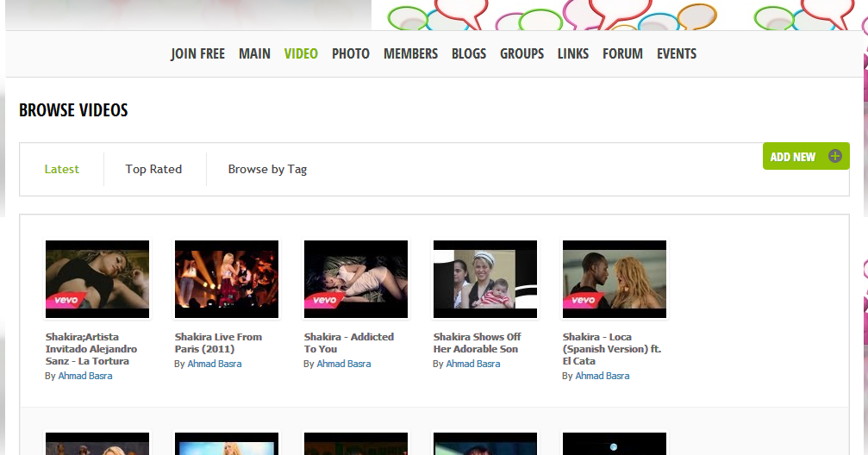Viewport: 868px width, 455px height.
Task: Switch to the Top Rated tab
Action: (x=153, y=170)
